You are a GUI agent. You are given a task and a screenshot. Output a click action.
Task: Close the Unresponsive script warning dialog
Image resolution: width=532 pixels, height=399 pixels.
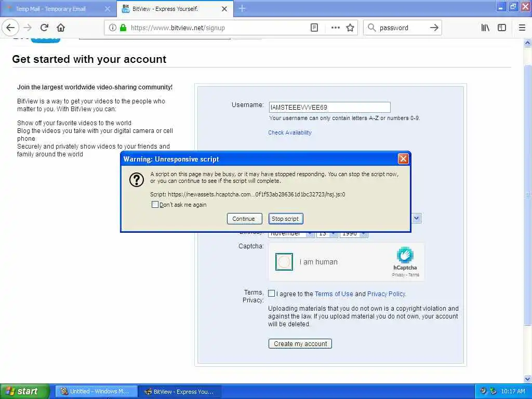[x=403, y=159]
